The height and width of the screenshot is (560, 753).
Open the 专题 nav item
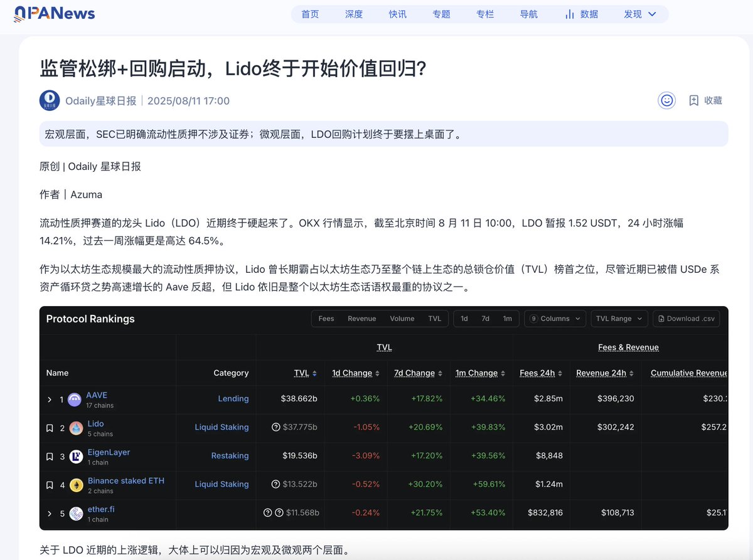click(x=442, y=14)
